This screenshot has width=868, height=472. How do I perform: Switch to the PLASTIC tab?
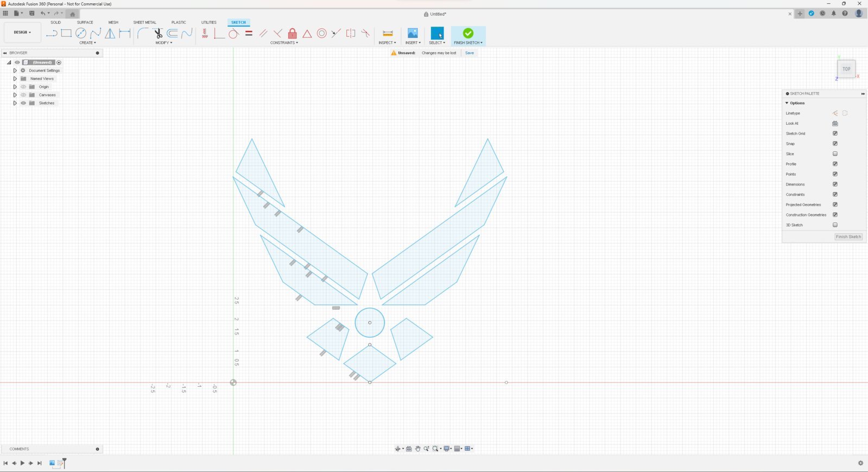click(179, 22)
